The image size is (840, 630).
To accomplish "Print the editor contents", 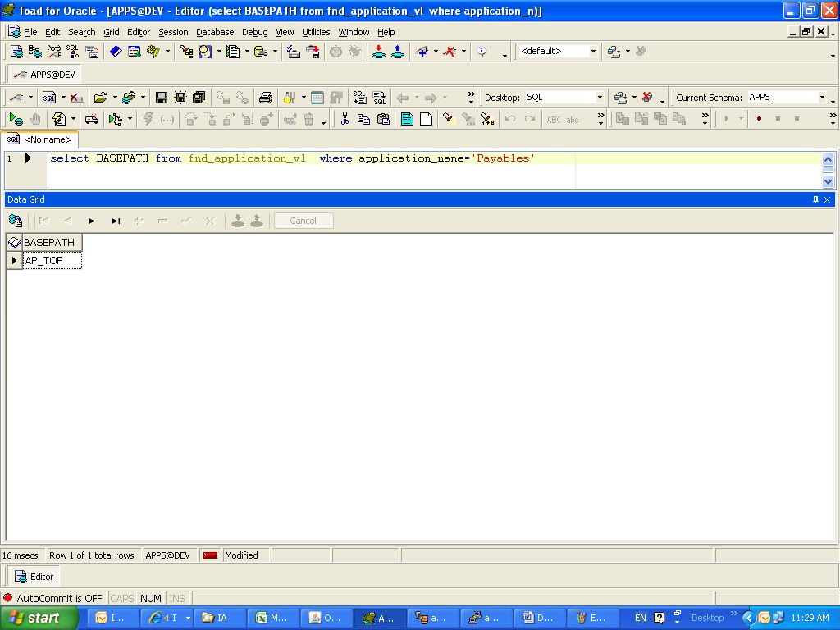I will click(x=264, y=97).
